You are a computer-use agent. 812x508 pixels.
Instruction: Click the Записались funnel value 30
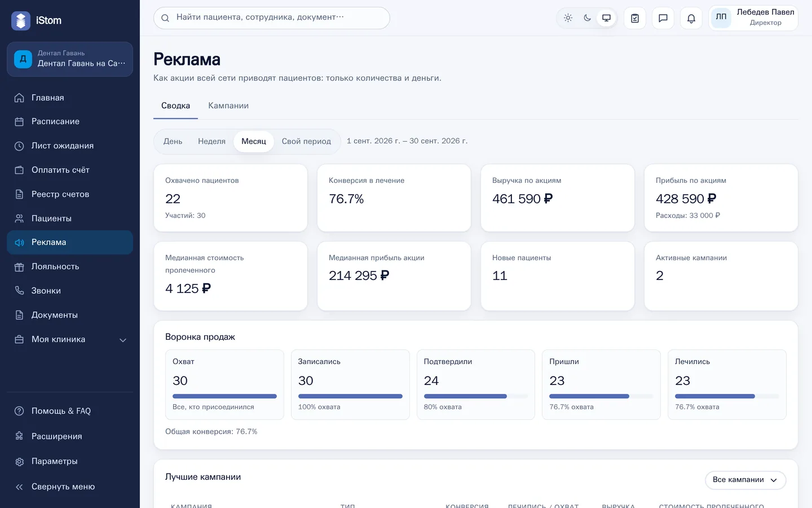tap(306, 381)
